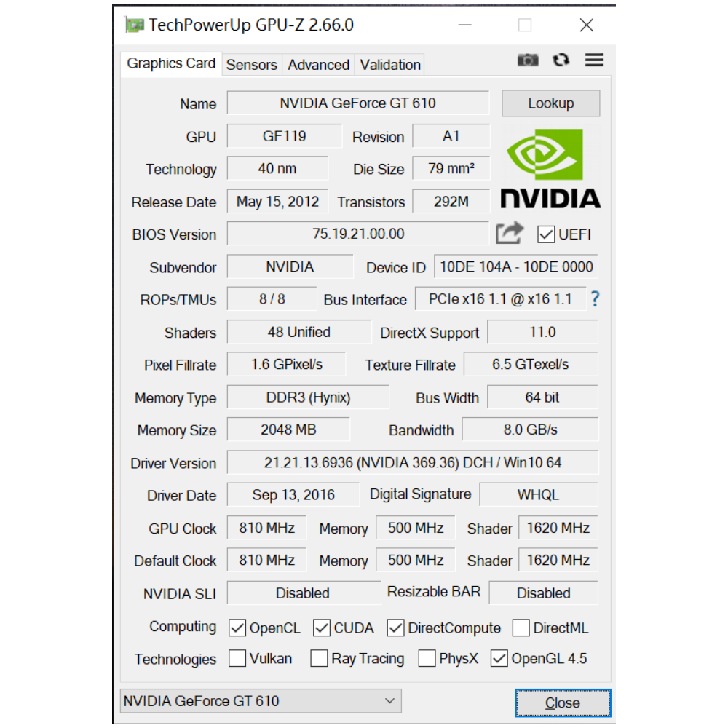Click the Device ID field 10DE 104A
Screen dimensions: 728x728
[x=516, y=267]
